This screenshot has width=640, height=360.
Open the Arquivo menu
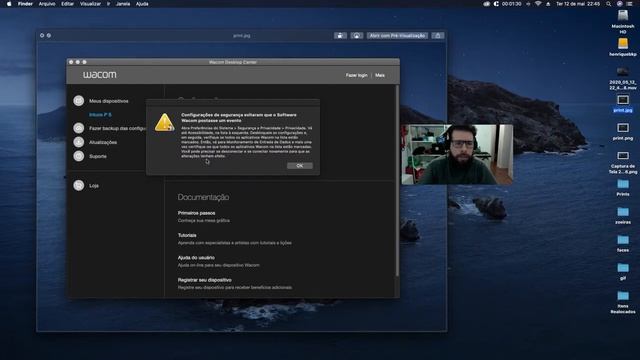[47, 4]
